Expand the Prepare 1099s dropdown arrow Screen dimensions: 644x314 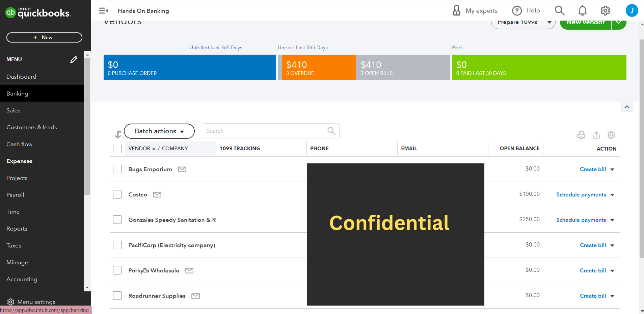549,23
